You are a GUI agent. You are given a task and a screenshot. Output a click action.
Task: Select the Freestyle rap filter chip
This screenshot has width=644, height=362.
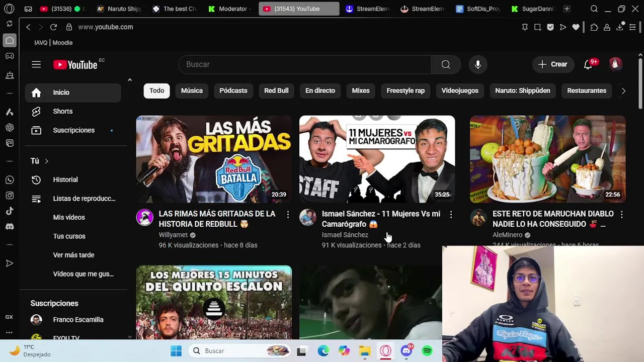point(406,90)
